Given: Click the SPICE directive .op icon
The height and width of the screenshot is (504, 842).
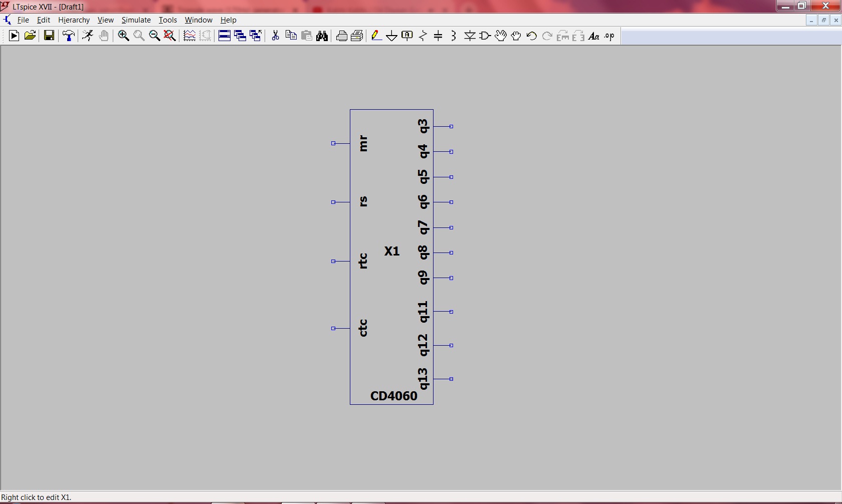Looking at the screenshot, I should click(609, 36).
